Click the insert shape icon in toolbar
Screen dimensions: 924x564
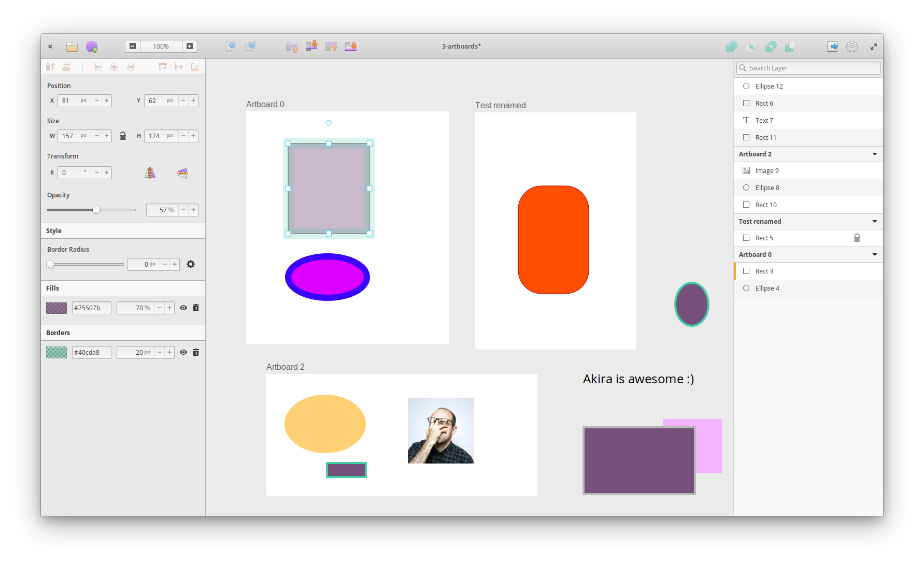[x=92, y=47]
